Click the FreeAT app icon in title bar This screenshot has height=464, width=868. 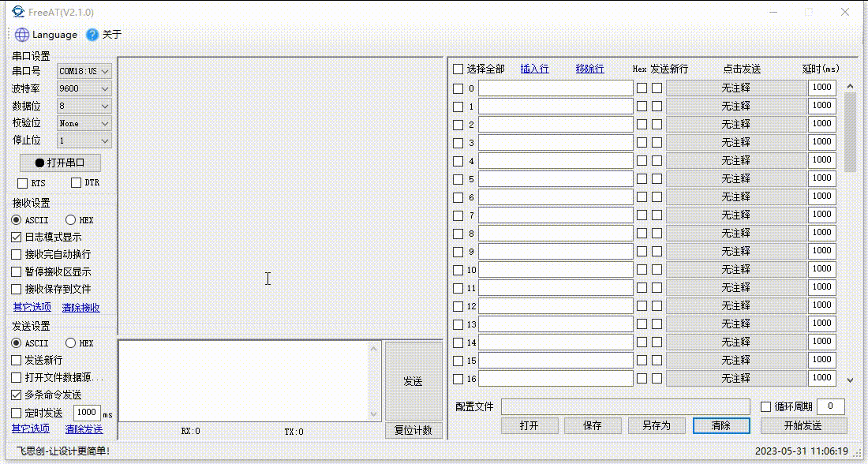(x=18, y=12)
